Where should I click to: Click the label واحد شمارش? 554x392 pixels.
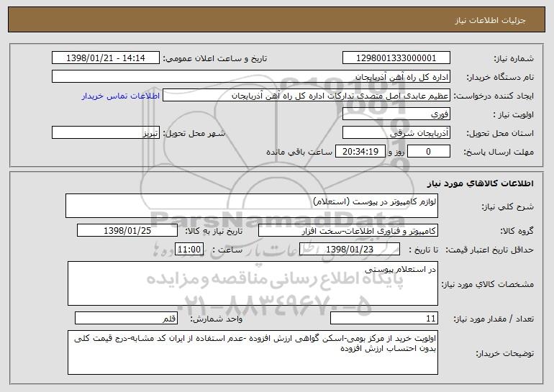point(217,319)
